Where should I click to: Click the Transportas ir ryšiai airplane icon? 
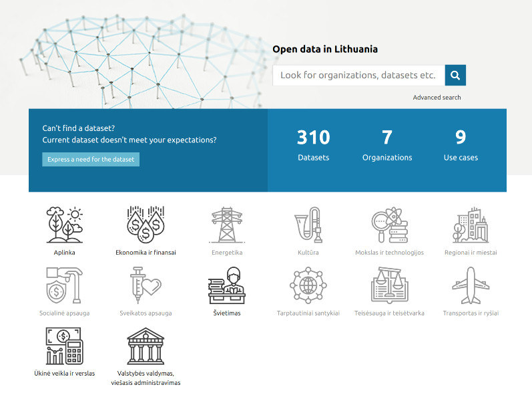(x=471, y=285)
